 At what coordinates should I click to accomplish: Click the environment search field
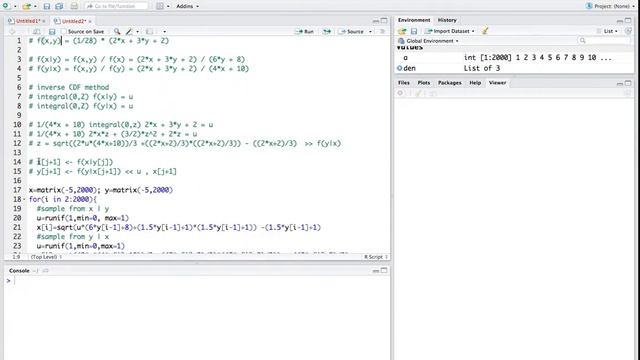click(x=604, y=40)
